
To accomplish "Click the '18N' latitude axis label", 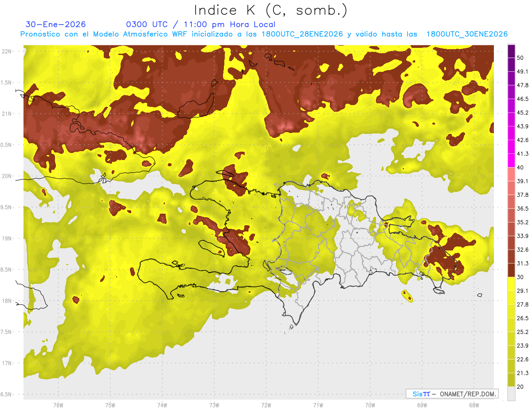I will pyautogui.click(x=7, y=301).
